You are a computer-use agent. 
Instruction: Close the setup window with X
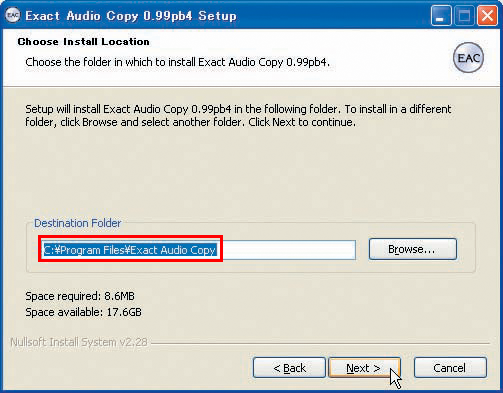tap(487, 16)
